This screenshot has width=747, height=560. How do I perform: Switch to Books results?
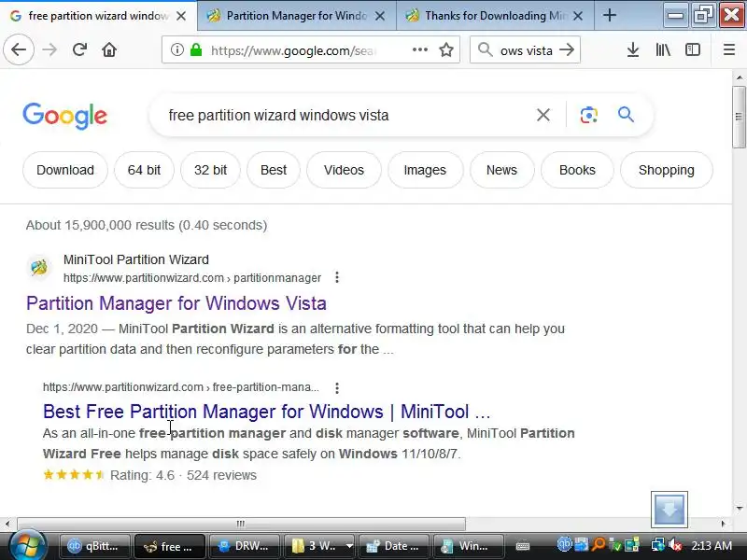coord(577,170)
